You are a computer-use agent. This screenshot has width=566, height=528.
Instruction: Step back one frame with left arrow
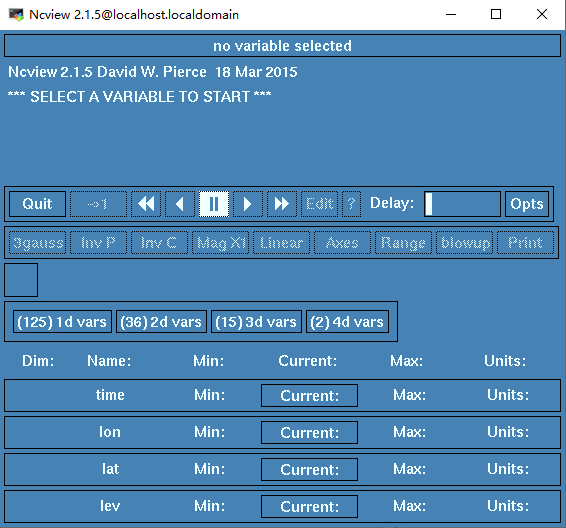pos(180,204)
